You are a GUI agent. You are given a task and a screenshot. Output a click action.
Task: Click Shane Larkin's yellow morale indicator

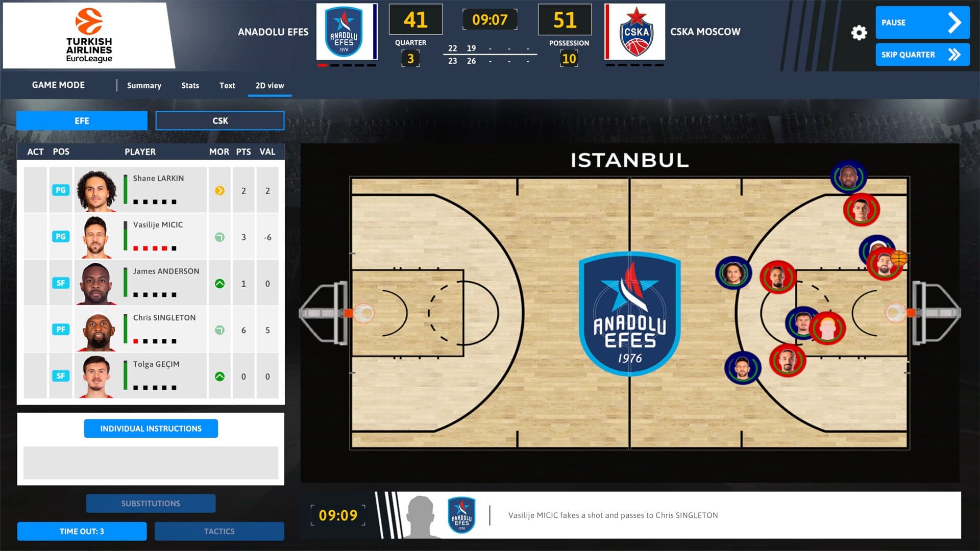(219, 190)
